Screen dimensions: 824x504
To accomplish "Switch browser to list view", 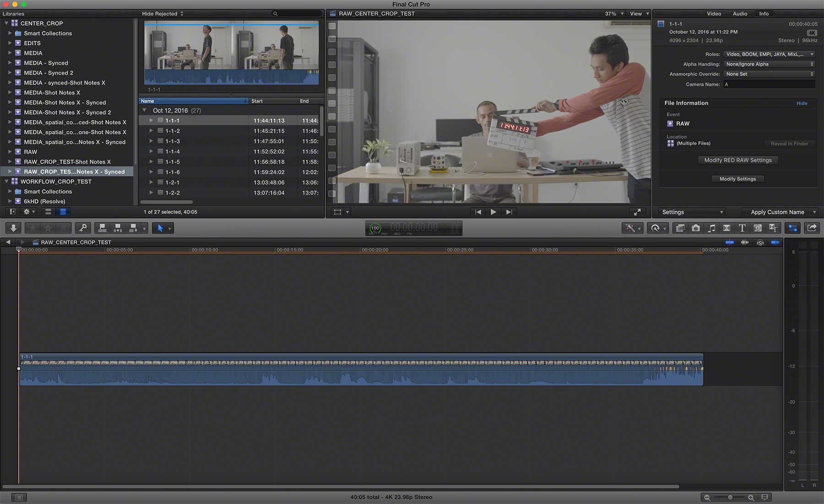I will click(x=63, y=212).
